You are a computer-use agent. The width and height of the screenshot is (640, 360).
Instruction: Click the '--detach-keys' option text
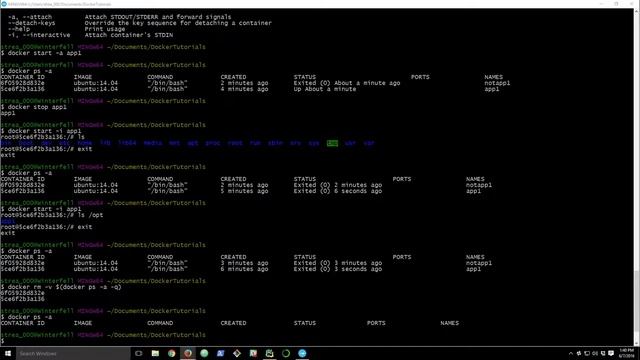[x=31, y=23]
